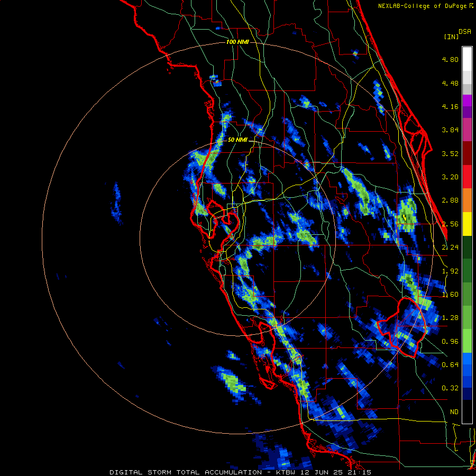Click the 100 NMI range ring label
Screen dimensions: 476x476
coord(237,42)
